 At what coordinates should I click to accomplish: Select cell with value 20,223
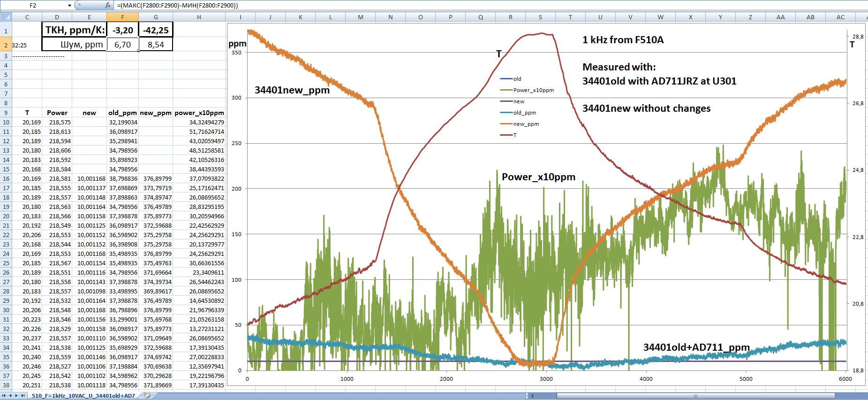(27, 319)
